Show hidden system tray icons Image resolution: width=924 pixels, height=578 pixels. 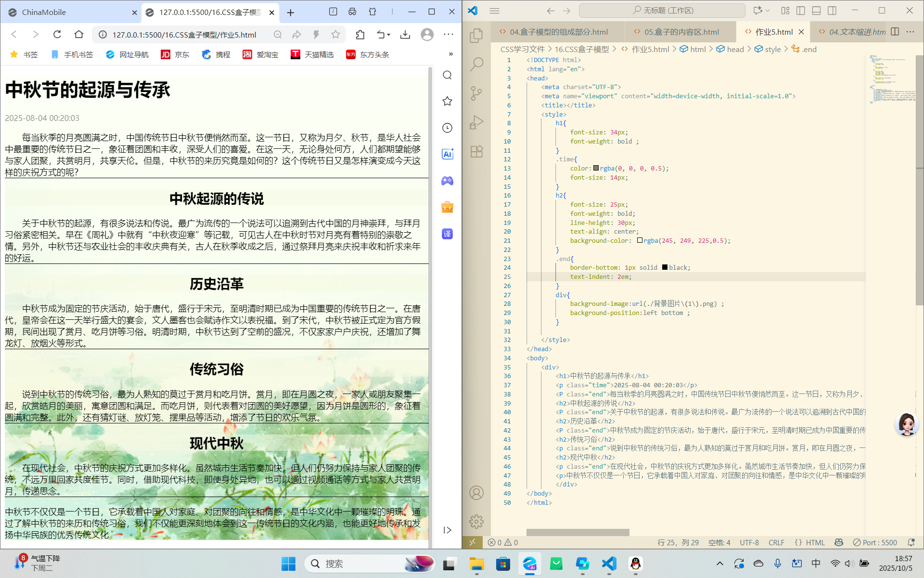719,564
